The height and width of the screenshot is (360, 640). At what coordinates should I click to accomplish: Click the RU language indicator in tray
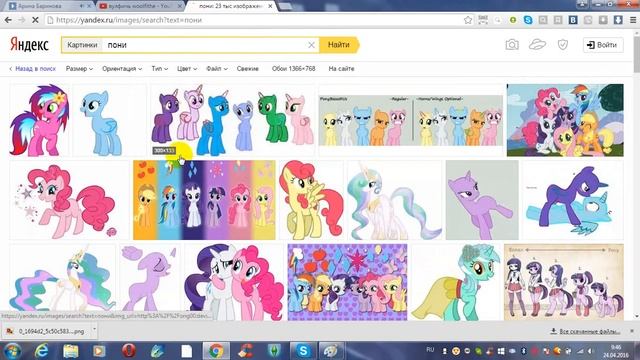point(430,350)
